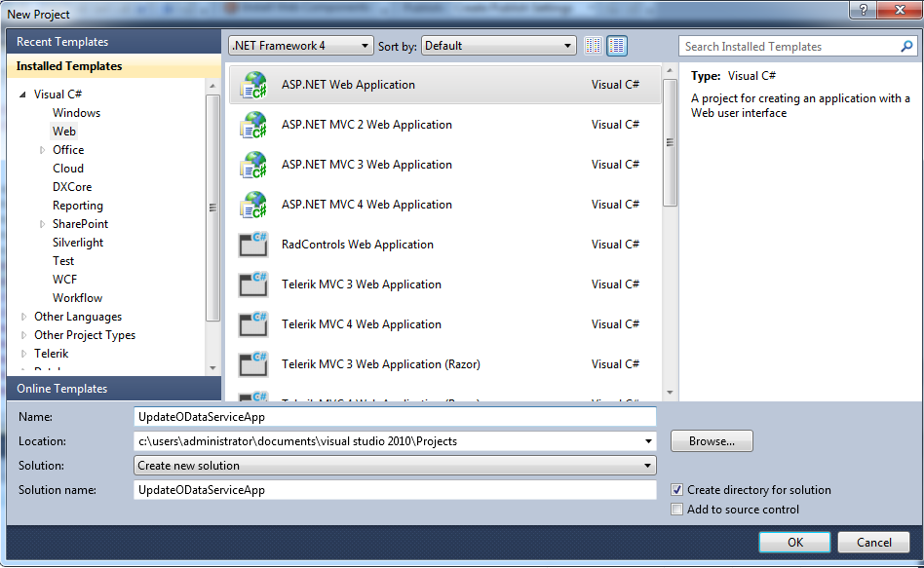Confirm the dialog with OK
Image resolution: width=924 pixels, height=568 pixels.
(x=795, y=542)
